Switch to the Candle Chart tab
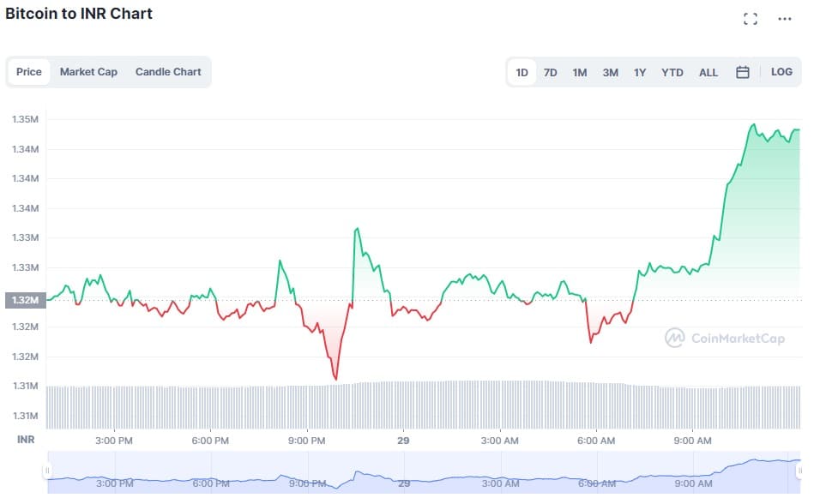The width and height of the screenshot is (814, 504). [x=168, y=72]
